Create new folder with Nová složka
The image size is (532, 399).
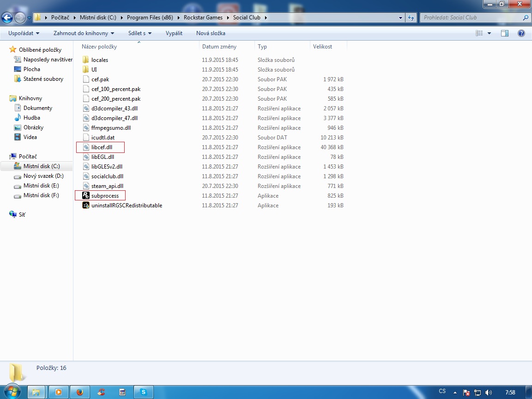211,33
